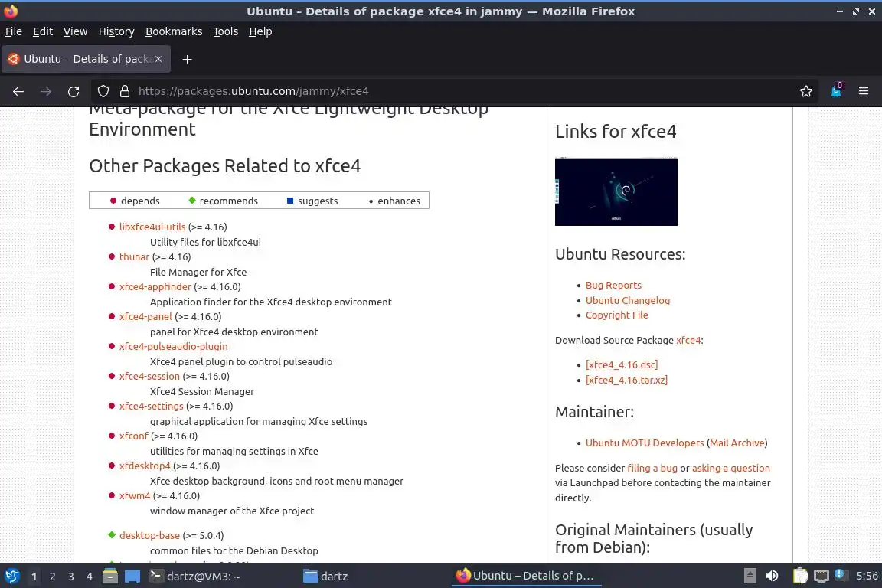Bookmark this page with the star
882x588 pixels.
[x=806, y=91]
